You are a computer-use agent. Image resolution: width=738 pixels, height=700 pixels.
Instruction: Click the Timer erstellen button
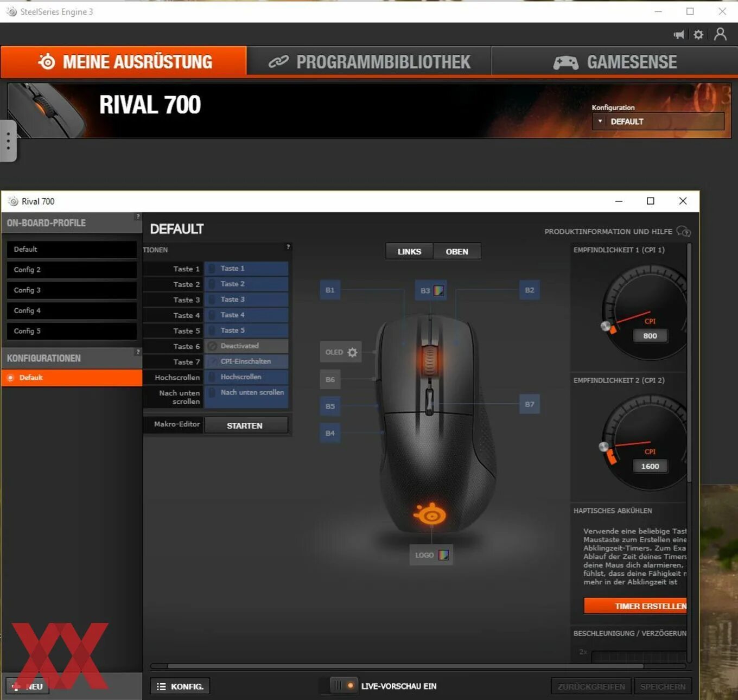coord(635,606)
